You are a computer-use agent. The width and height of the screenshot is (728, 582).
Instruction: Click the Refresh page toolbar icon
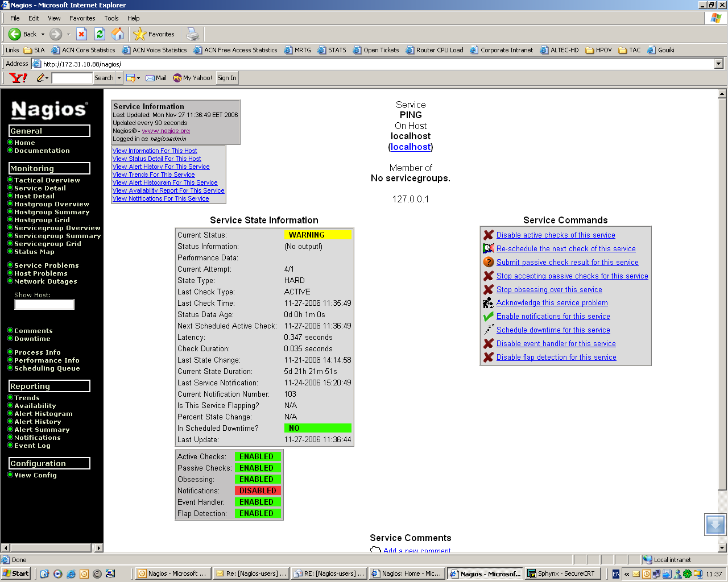tap(100, 34)
